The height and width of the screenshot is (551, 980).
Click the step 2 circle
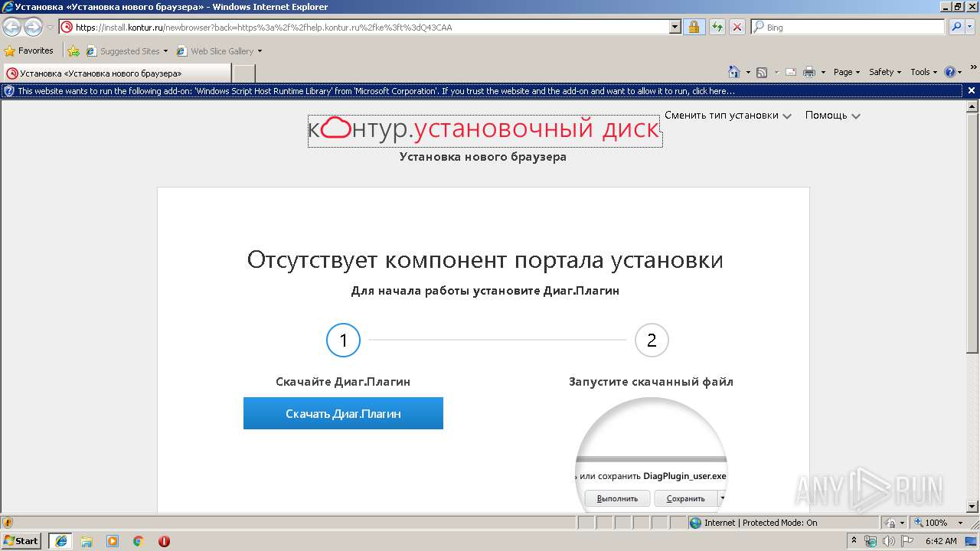[x=652, y=340]
